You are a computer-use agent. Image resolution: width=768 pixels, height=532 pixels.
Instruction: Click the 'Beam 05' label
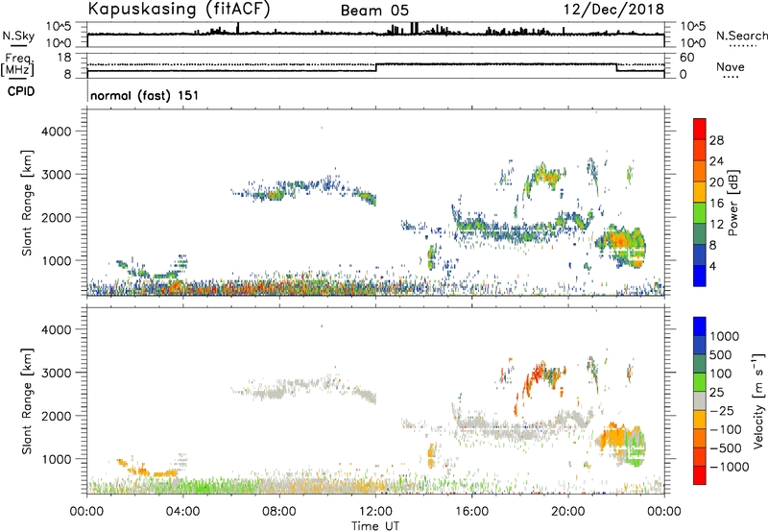[374, 11]
